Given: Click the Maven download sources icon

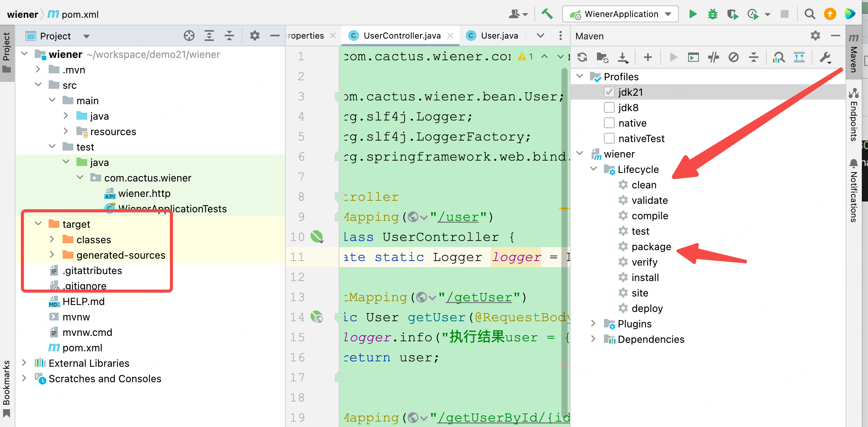Looking at the screenshot, I should pyautogui.click(x=622, y=58).
